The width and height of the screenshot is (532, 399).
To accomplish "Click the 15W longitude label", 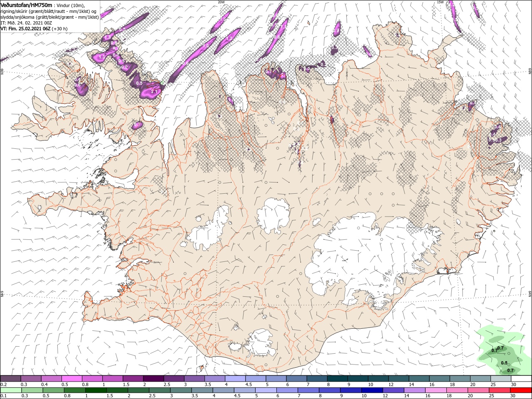I will click(x=441, y=2).
